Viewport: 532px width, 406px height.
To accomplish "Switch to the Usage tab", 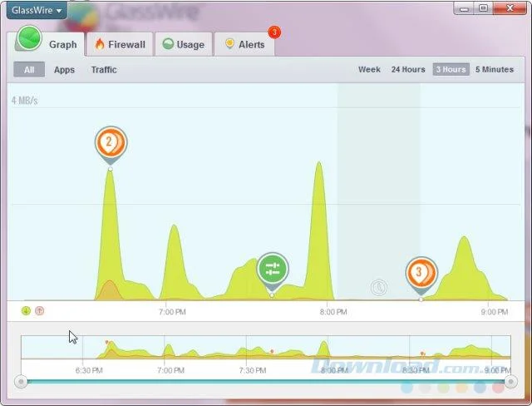I will pyautogui.click(x=184, y=44).
